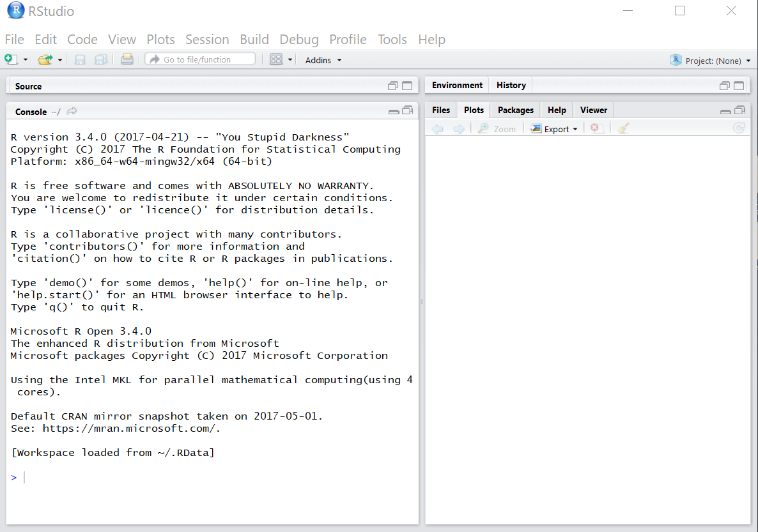The width and height of the screenshot is (758, 532).
Task: Open the panes layout dropdown arrow
Action: 290,60
